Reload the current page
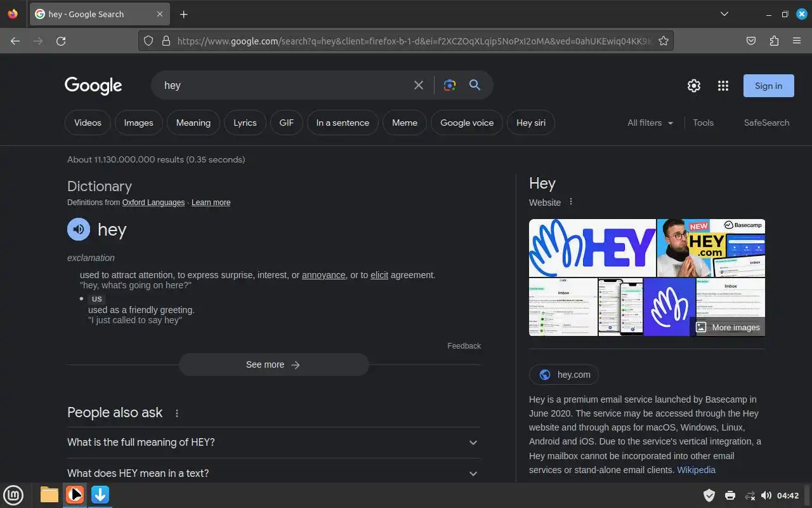Screen dimensions: 812x508 (61, 41)
